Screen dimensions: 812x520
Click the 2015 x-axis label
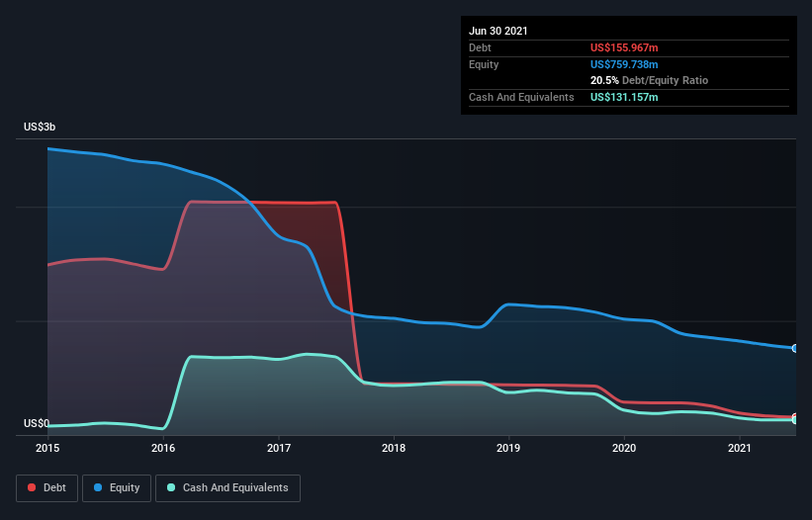click(47, 448)
